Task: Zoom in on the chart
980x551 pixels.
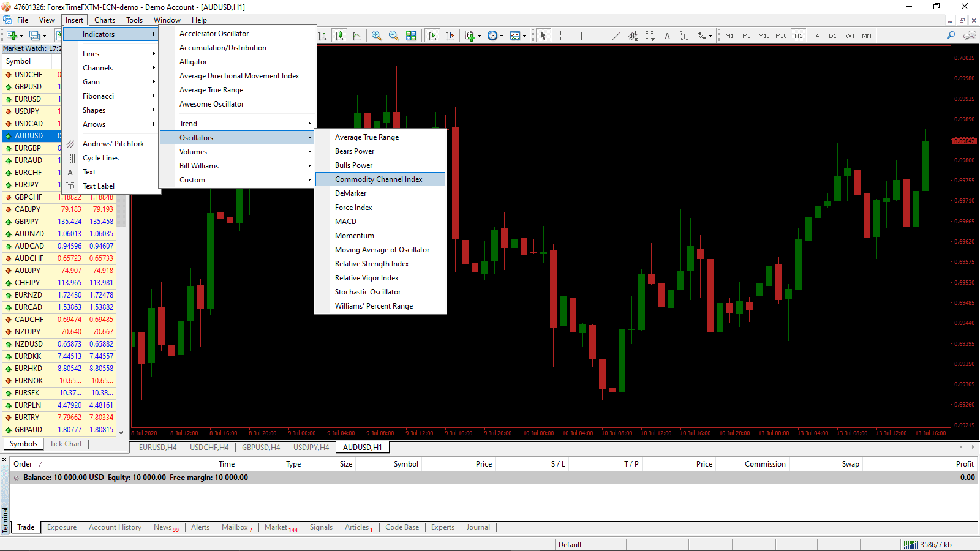Action: click(376, 36)
